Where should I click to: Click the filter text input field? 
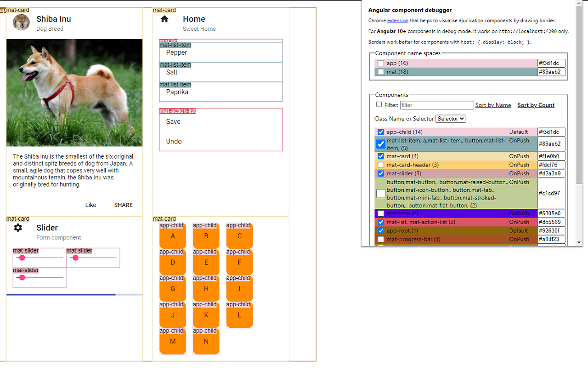(x=436, y=105)
